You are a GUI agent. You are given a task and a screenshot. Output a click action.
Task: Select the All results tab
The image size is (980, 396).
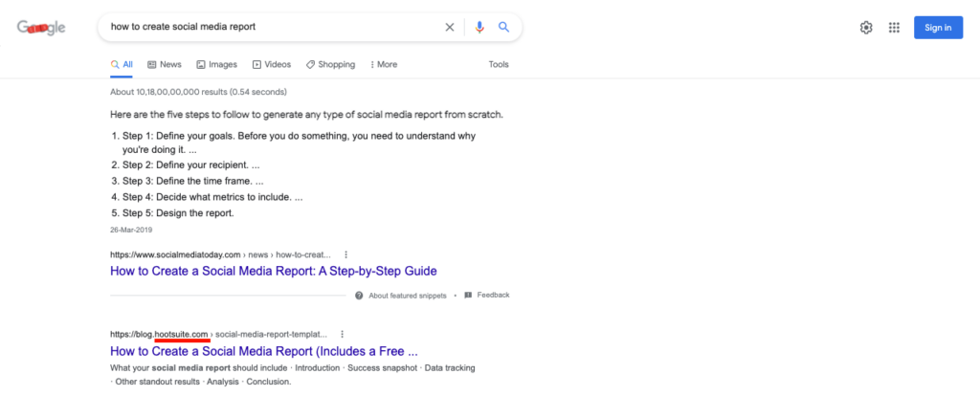point(122,65)
